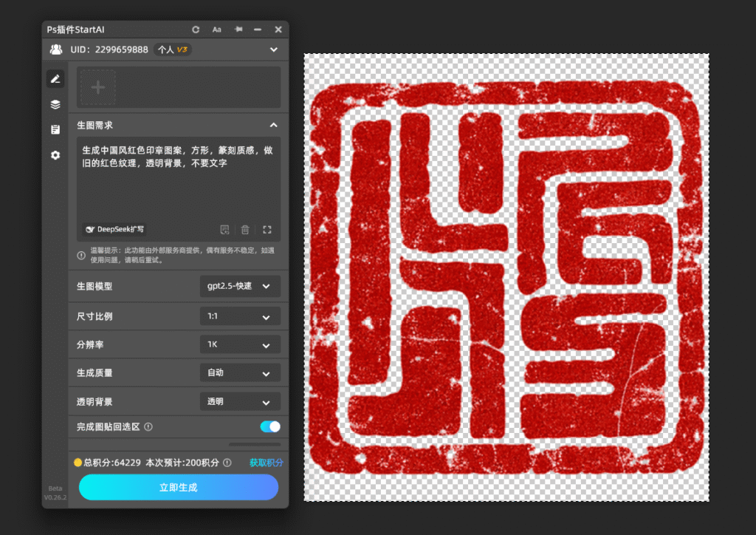Screen dimensions: 756x535
Task: Select the pencil edit sidebar icon
Action: click(55, 78)
